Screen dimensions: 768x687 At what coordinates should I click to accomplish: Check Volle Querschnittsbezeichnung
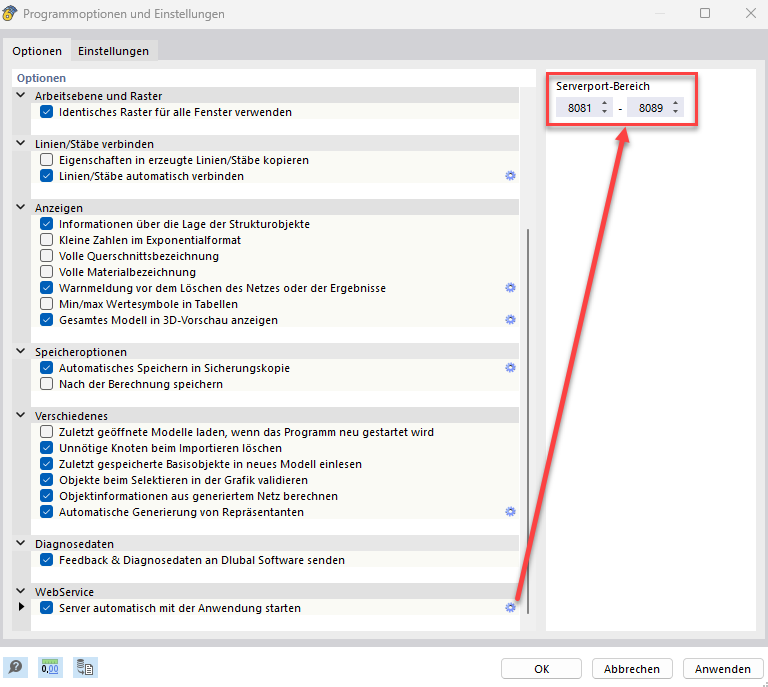pos(47,256)
